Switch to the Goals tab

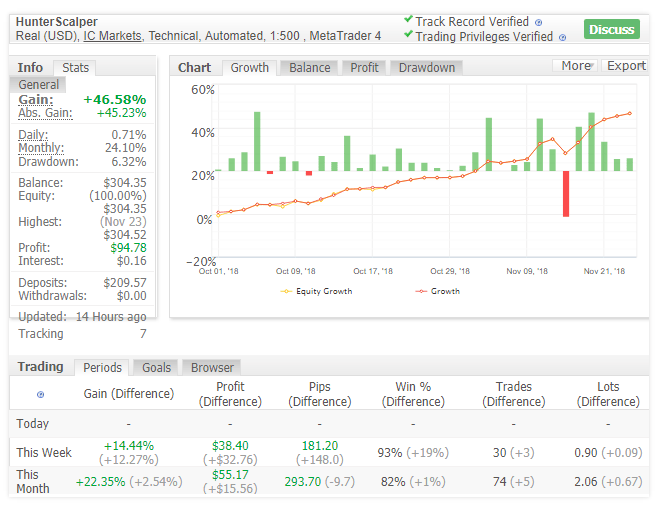[156, 368]
